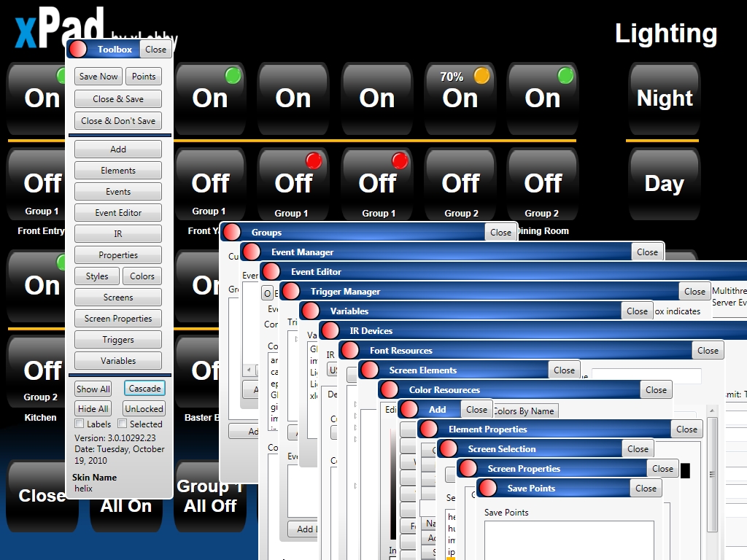Click the Save Points list box

click(569, 540)
